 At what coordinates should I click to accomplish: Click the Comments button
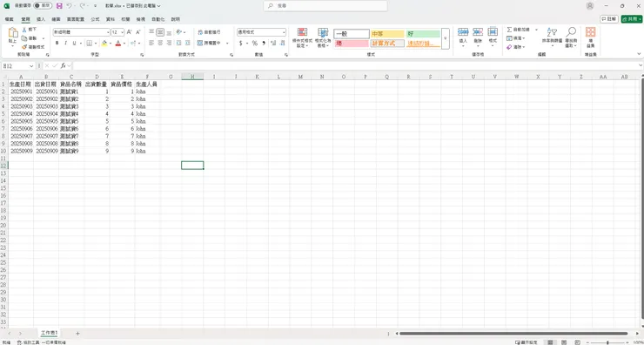(x=608, y=19)
